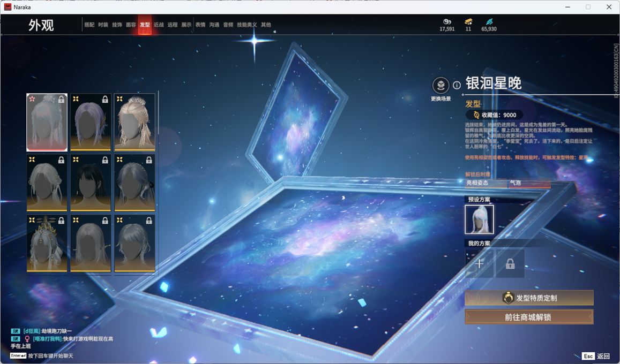Open the 展示 tab
620x364 pixels.
(x=186, y=25)
